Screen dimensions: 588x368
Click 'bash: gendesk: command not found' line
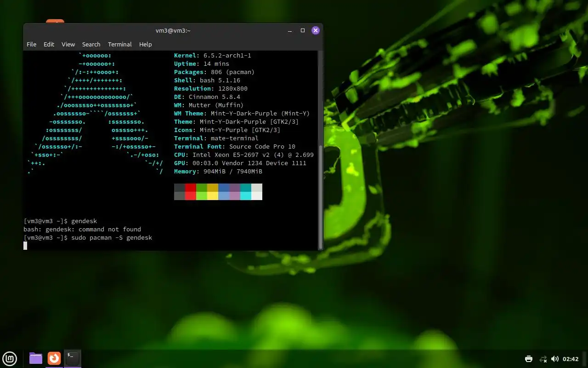[82, 230]
